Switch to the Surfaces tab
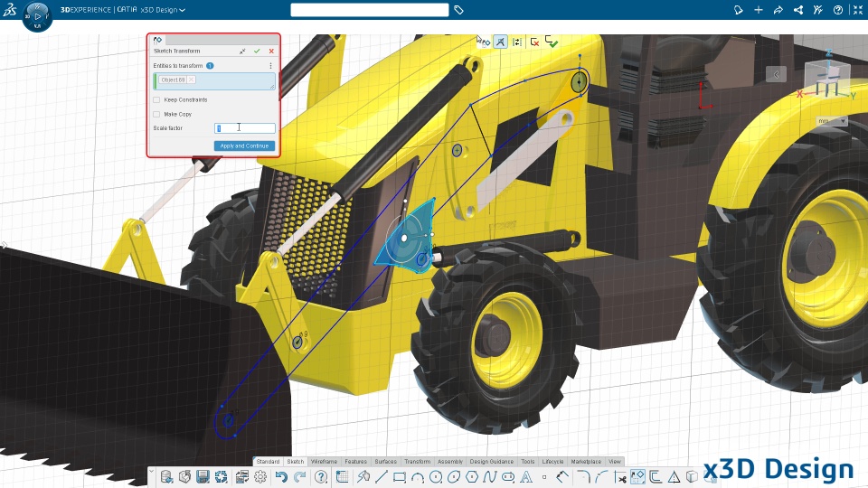This screenshot has height=488, width=868. tap(385, 462)
